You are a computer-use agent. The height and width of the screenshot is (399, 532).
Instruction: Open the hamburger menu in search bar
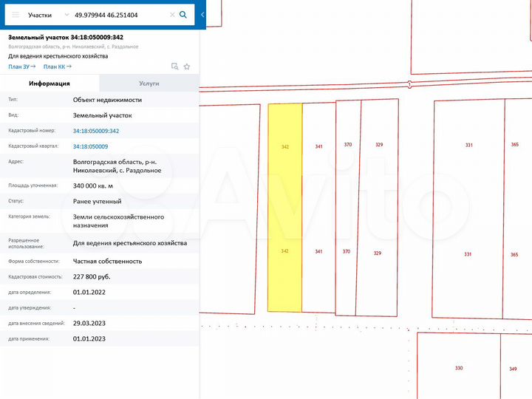[16, 15]
